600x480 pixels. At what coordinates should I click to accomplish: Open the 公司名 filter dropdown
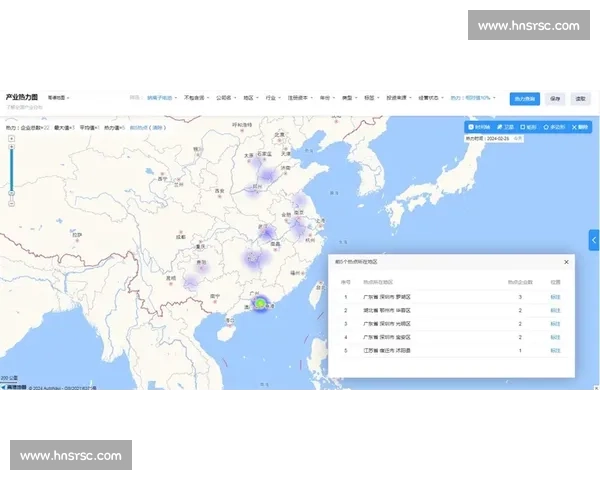pos(226,98)
